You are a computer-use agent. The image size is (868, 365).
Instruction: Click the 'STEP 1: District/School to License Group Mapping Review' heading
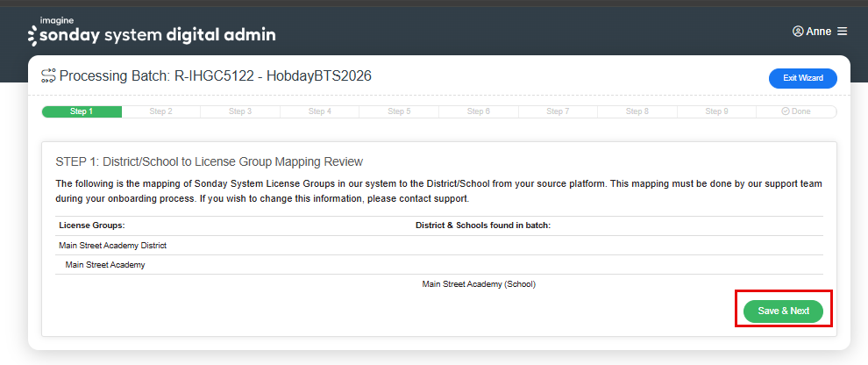[x=210, y=161]
